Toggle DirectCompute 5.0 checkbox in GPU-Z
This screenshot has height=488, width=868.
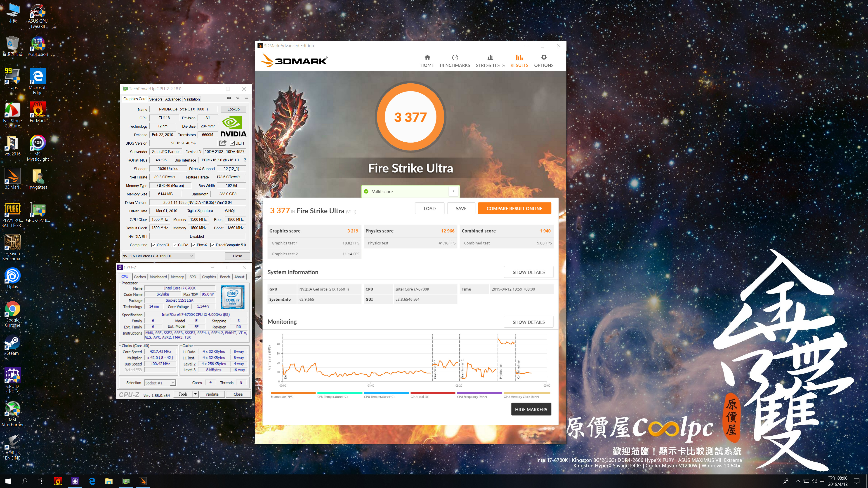213,245
